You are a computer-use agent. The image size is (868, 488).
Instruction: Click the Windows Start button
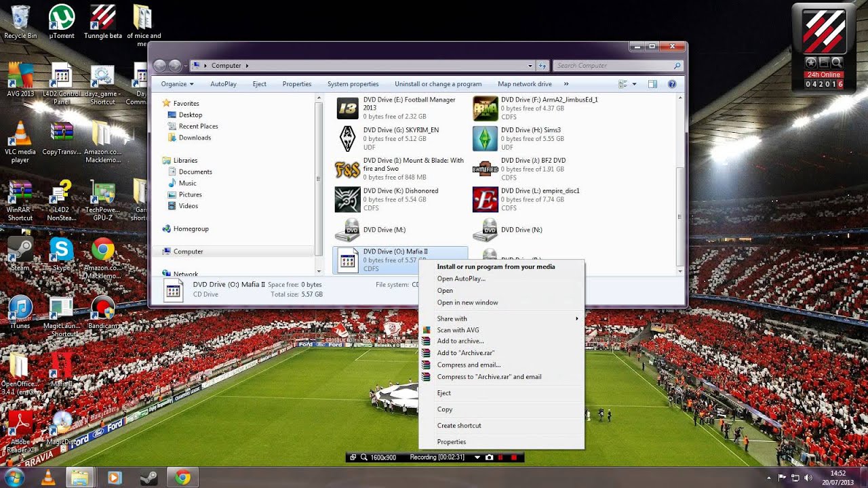[14, 478]
